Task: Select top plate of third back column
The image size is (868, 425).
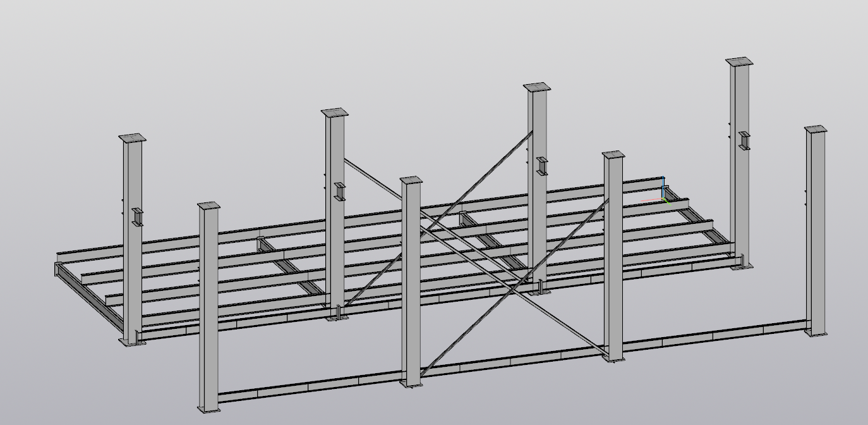Action: pos(536,87)
